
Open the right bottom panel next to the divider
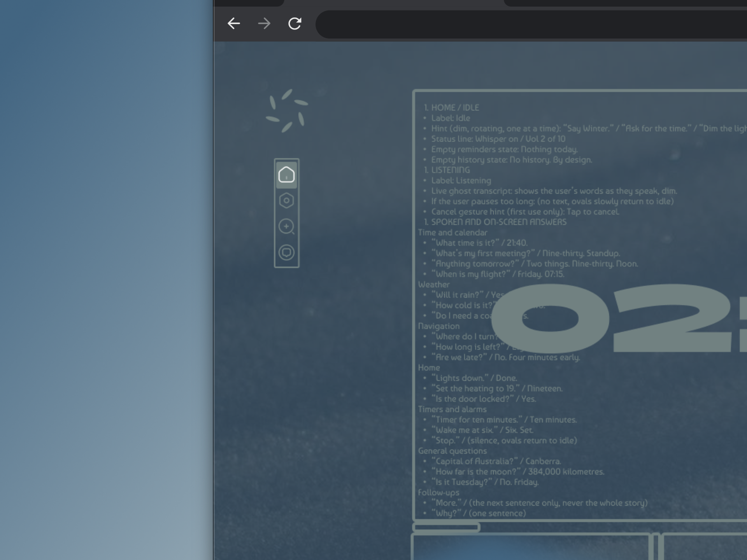[x=703, y=546]
